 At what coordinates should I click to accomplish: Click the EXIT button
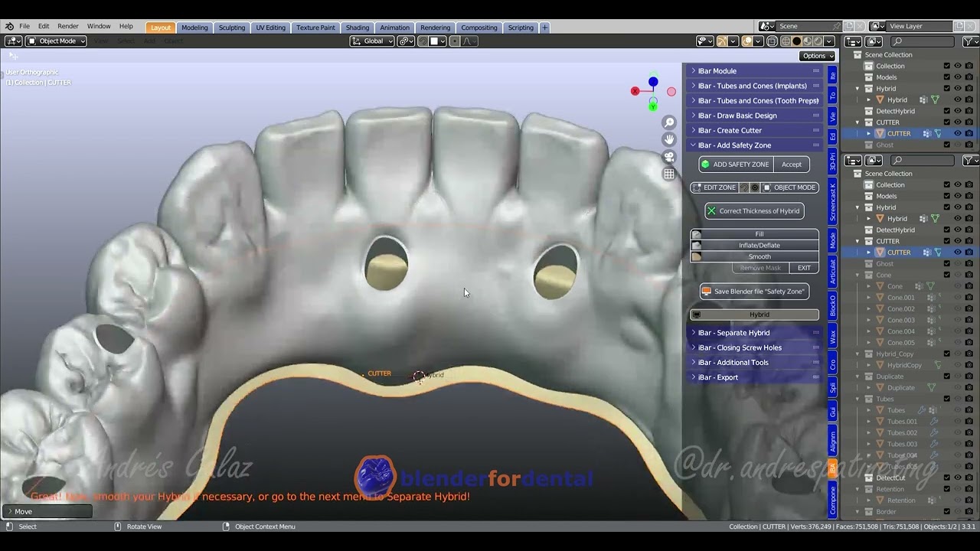[804, 268]
